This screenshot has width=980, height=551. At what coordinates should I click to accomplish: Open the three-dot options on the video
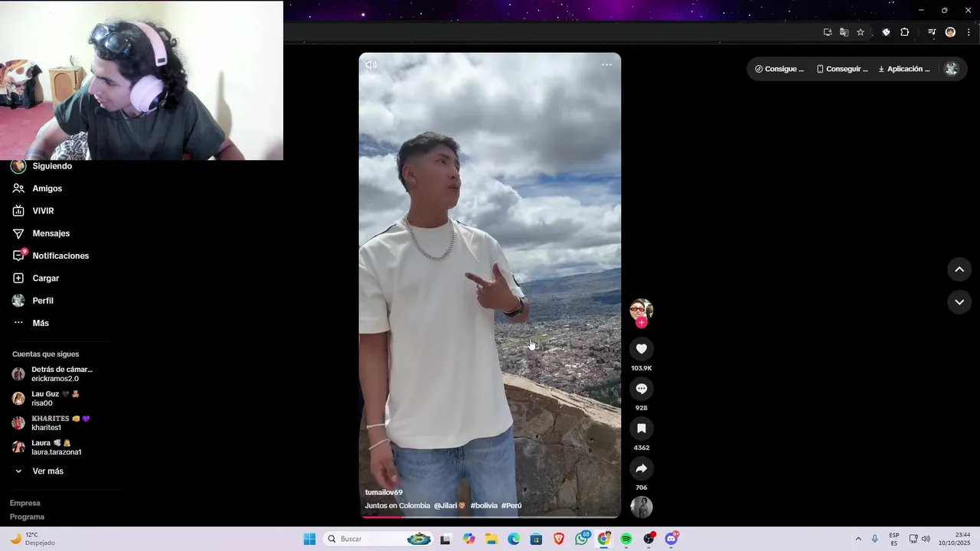coord(606,65)
